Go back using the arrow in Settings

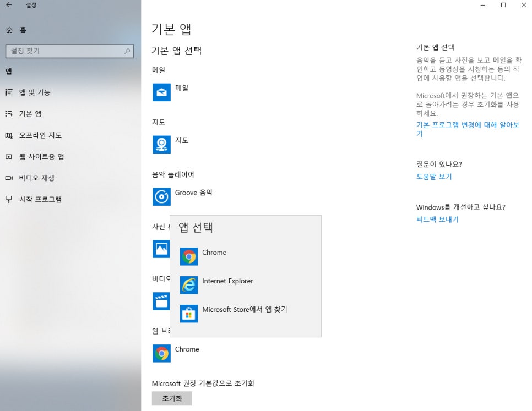9,5
